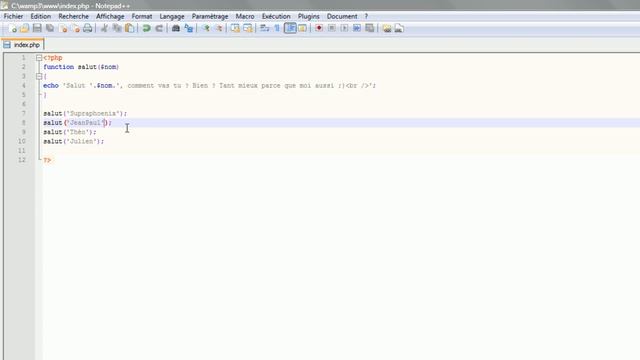The height and width of the screenshot is (360, 640).
Task: Open the user defined language icon
Action: coord(302,28)
